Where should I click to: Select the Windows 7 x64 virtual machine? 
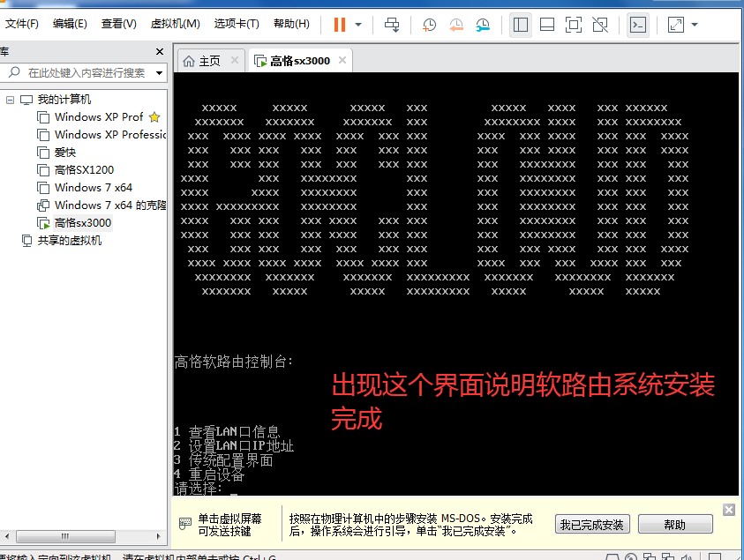(94, 188)
